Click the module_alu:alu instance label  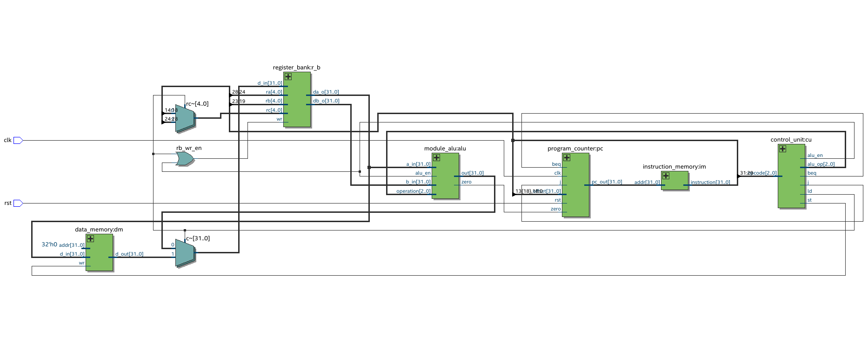click(445, 149)
